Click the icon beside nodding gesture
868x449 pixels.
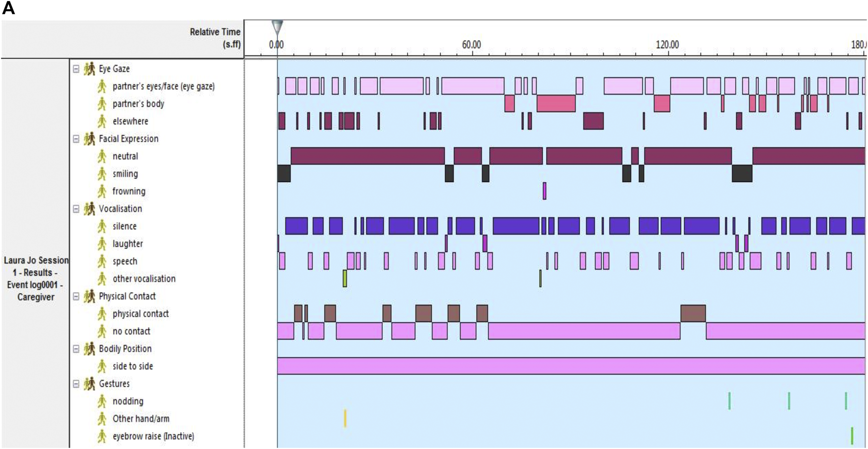(x=102, y=402)
